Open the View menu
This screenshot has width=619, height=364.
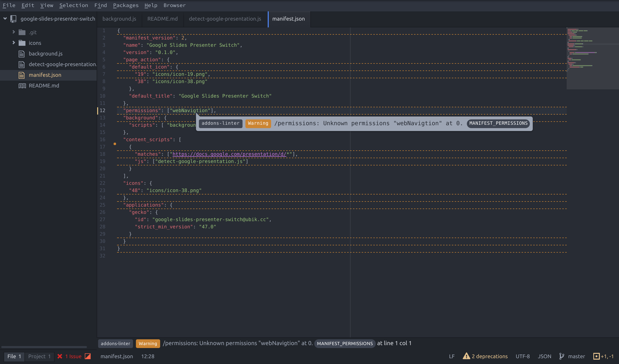(47, 5)
